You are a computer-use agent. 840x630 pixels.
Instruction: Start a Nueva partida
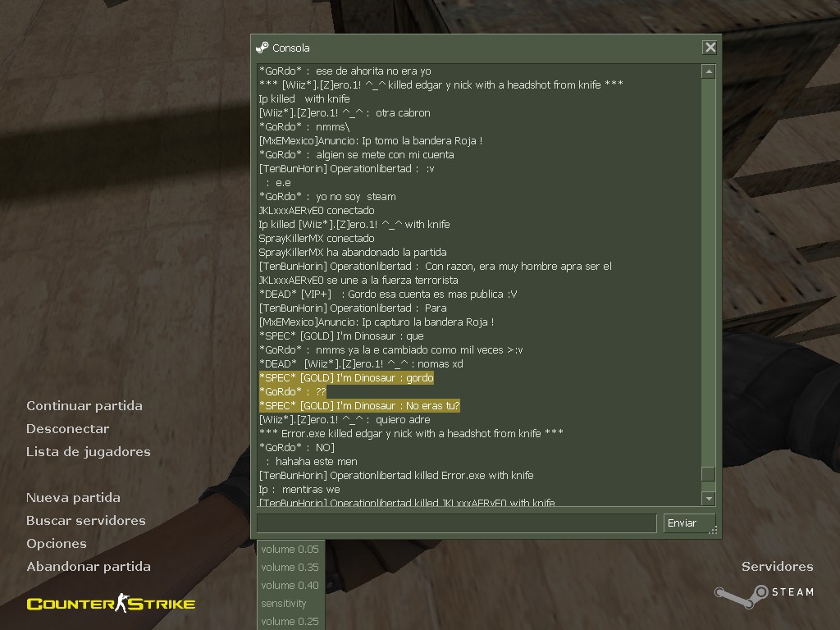coord(73,498)
